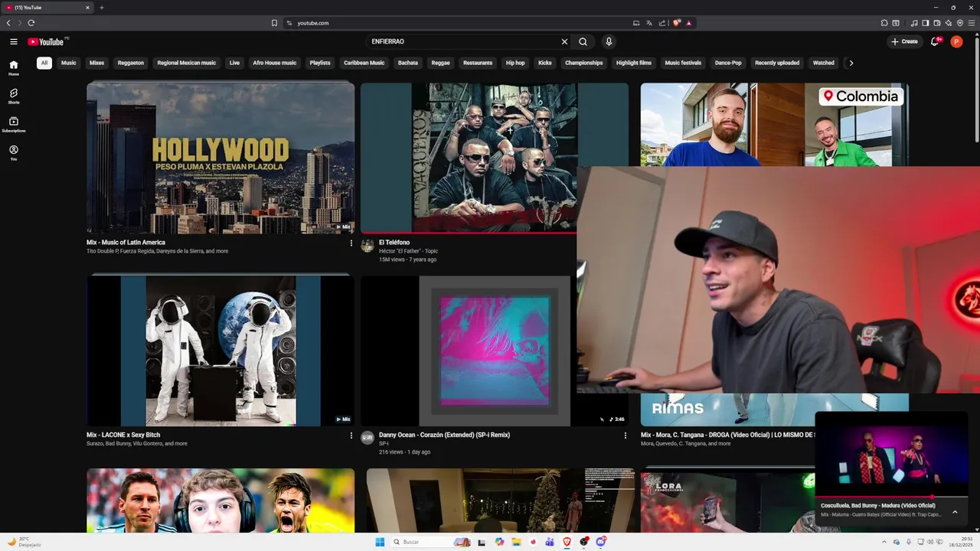Image resolution: width=980 pixels, height=551 pixels.
Task: Open the Brave wallet icon
Action: click(936, 23)
